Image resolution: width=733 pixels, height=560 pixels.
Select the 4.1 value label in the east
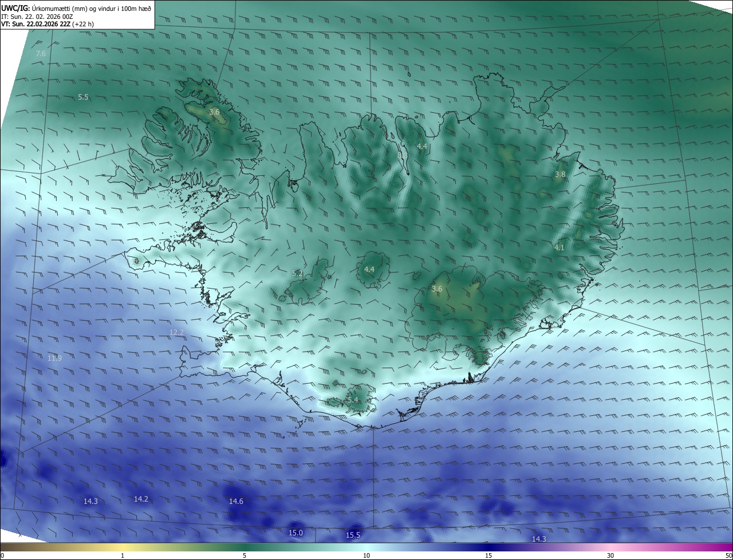coord(559,248)
